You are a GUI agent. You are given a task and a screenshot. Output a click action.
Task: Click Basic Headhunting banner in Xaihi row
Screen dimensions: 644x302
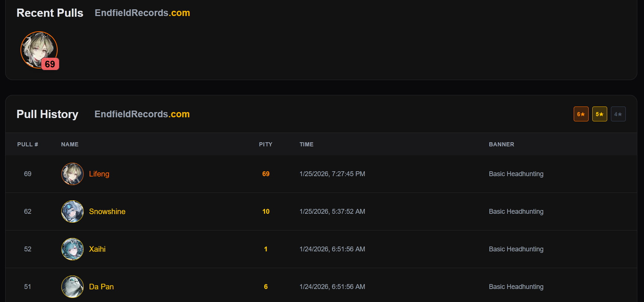(516, 249)
